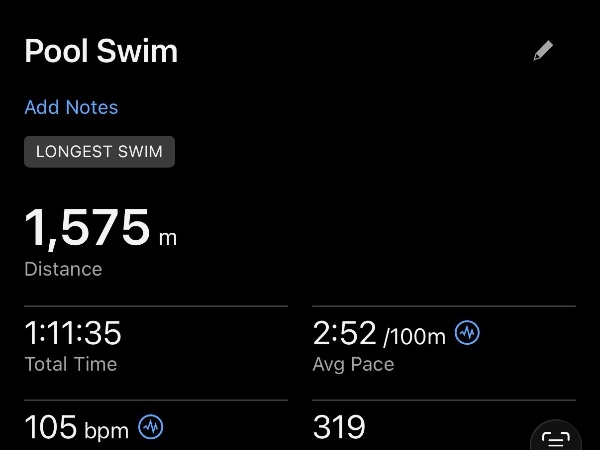Tap the 1:11:35 time value
This screenshot has height=450, width=600.
73,333
